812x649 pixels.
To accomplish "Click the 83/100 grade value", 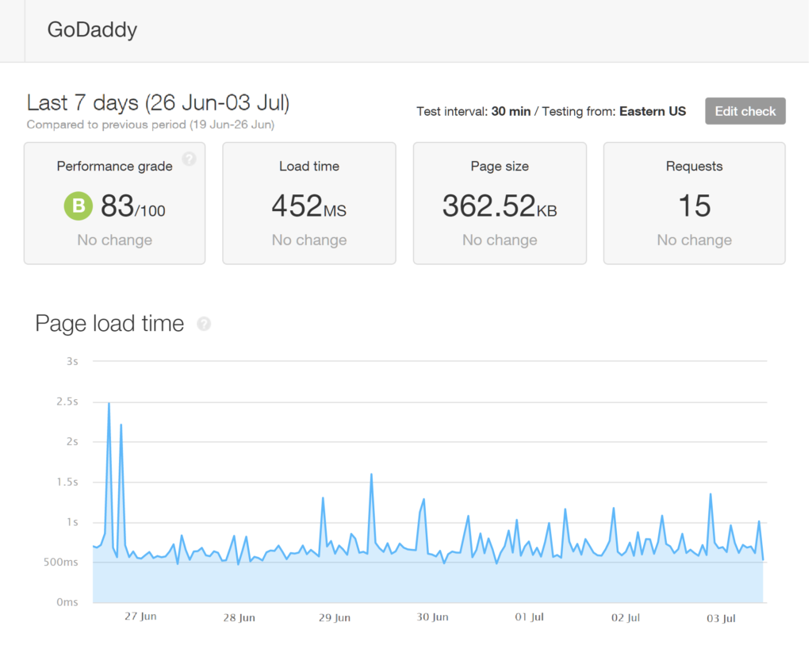I will (133, 206).
